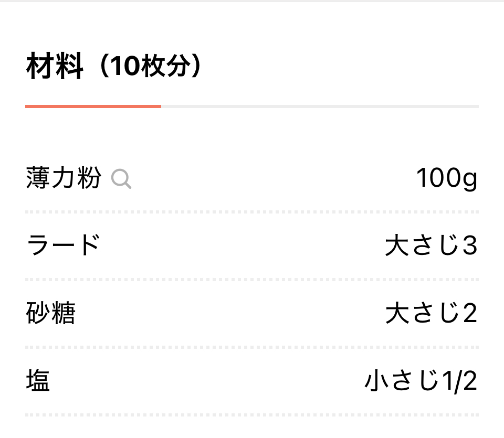Click the dotted divider under 薄力粉 row
504x438 pixels.
252,212
